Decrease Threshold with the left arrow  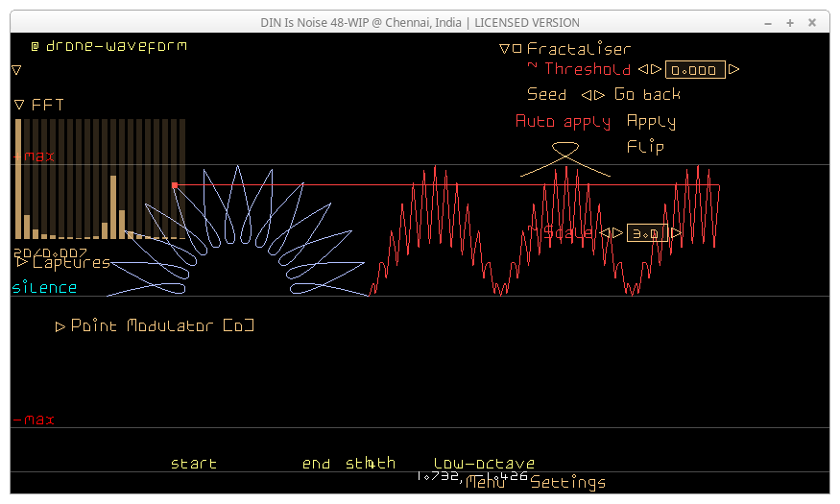pyautogui.click(x=643, y=69)
